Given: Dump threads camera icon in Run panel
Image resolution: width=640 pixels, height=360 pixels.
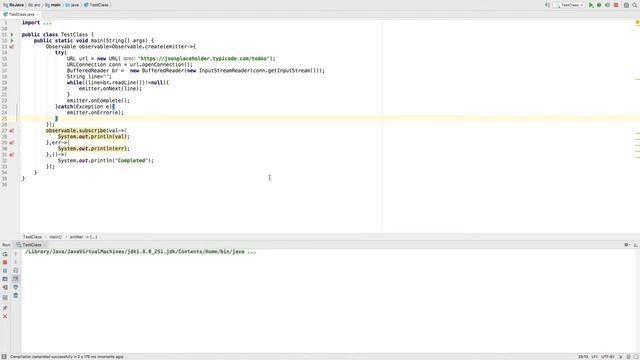Looking at the screenshot, I should tap(5, 279).
